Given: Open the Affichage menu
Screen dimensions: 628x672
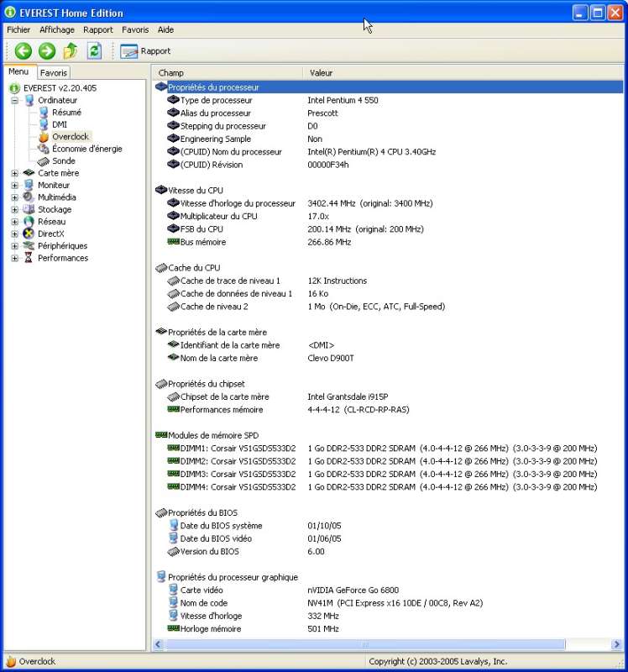Looking at the screenshot, I should (x=57, y=29).
